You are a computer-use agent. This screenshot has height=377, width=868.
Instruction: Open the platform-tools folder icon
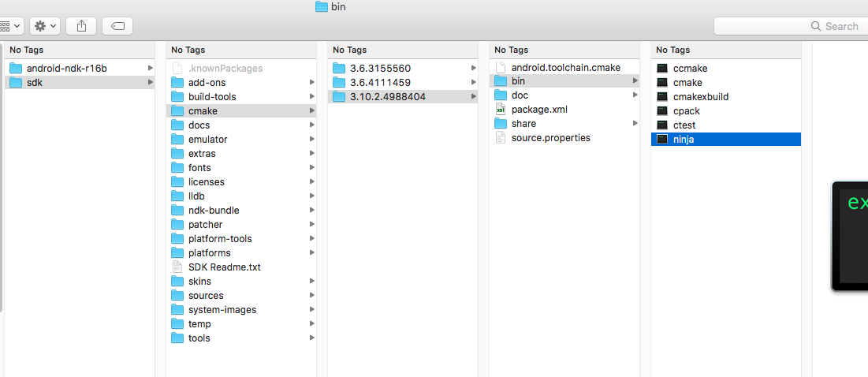click(x=177, y=239)
